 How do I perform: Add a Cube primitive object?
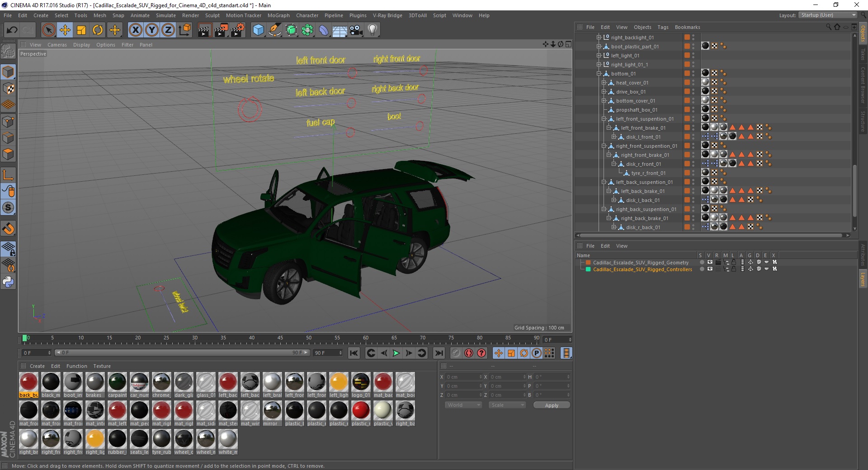tap(258, 30)
